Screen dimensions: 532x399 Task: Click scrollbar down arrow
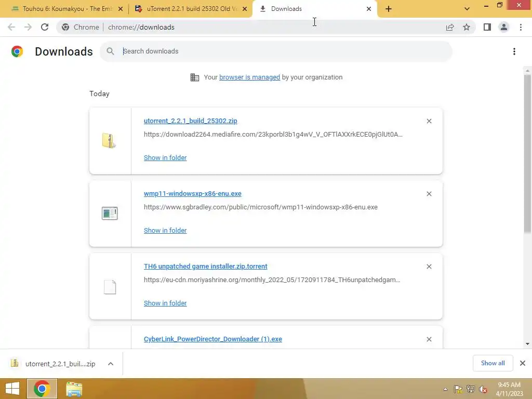[x=527, y=344]
